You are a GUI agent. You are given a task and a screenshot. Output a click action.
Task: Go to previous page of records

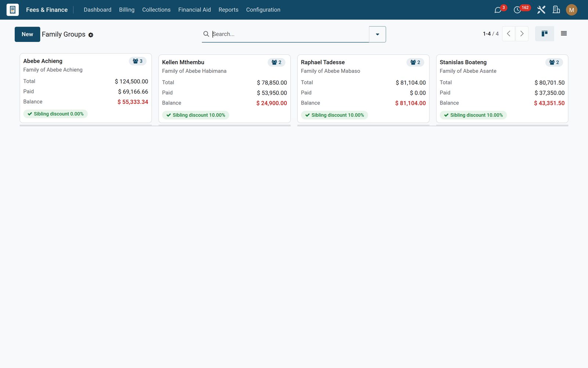coord(509,34)
